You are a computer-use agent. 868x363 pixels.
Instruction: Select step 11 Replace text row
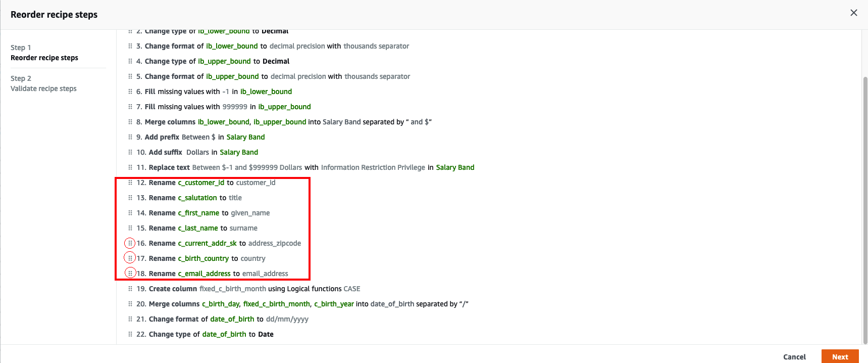click(301, 167)
